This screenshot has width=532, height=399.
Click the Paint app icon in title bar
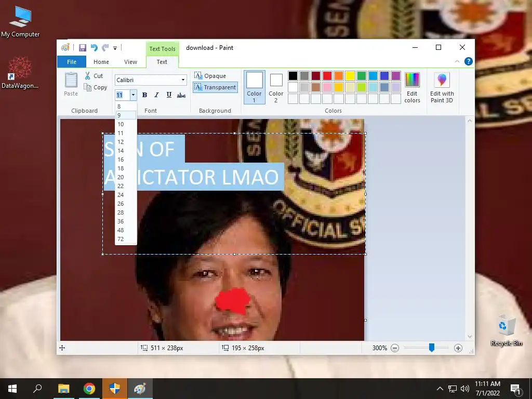[65, 47]
